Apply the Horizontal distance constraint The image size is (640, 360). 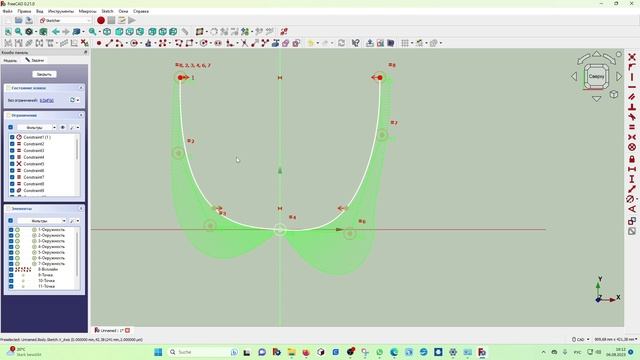click(632, 169)
